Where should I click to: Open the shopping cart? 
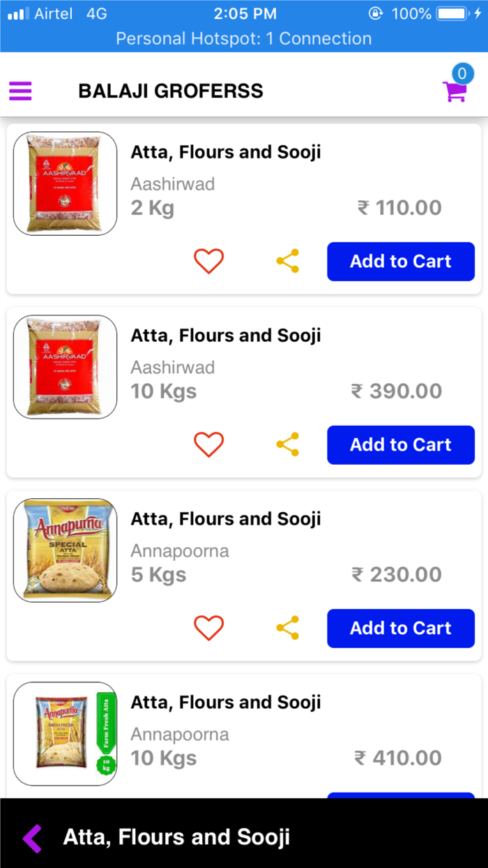pos(454,92)
